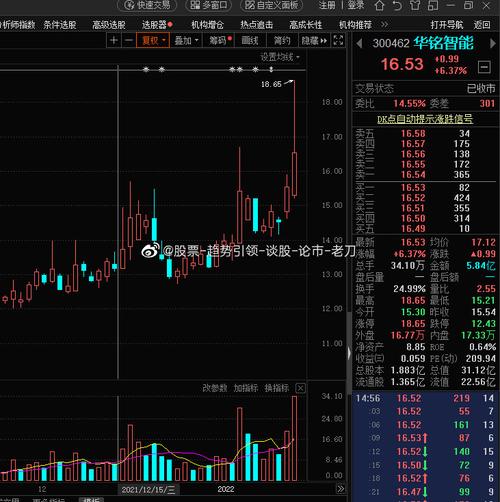Click the 跌停 12.43 value

tap(483, 324)
